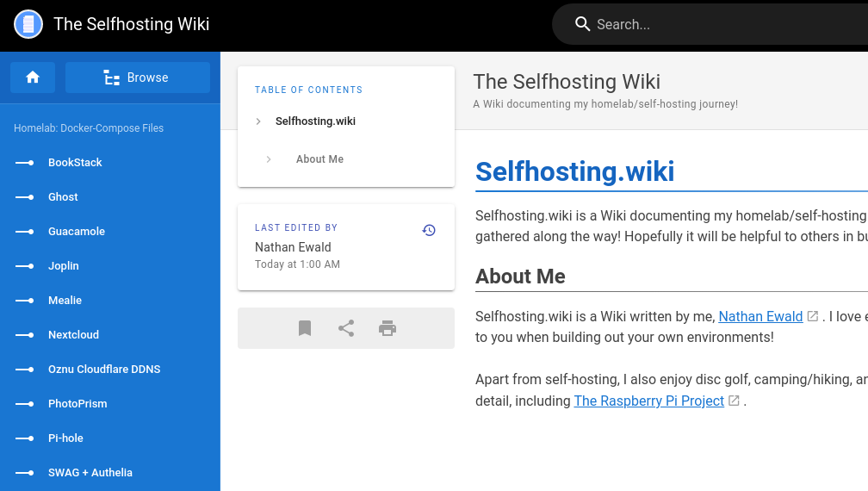
Task: Click chevron beside About Me contents entry
Action: click(x=269, y=159)
